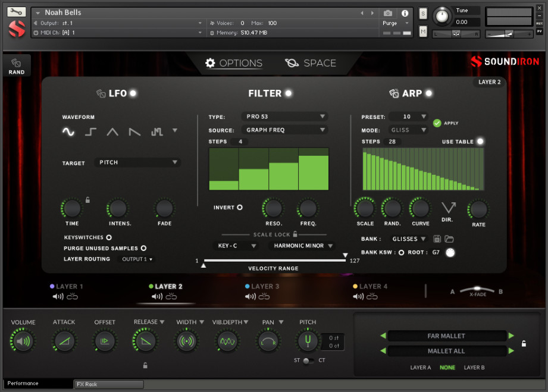Open the instrument info icon
Viewport: 548px width, 392px height.
click(x=405, y=13)
